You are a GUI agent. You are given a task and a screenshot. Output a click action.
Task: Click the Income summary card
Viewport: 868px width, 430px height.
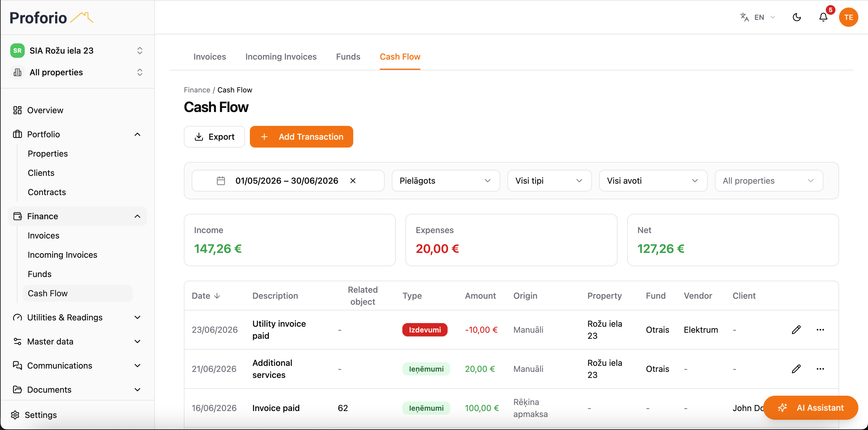coord(289,240)
